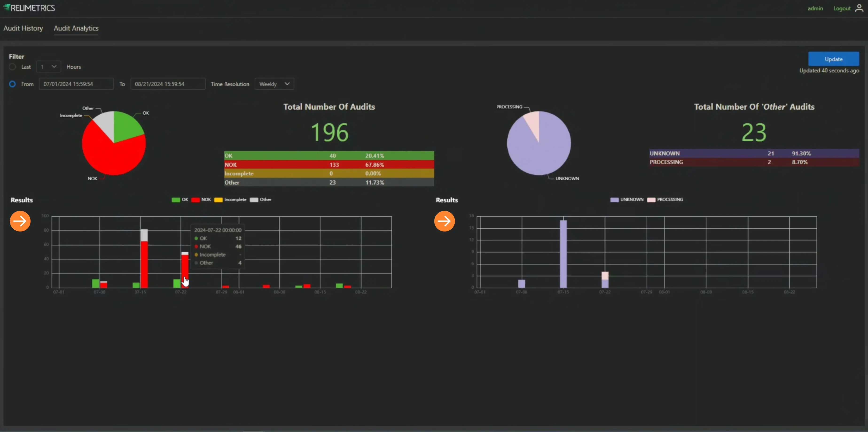Click the Logout link

pyautogui.click(x=842, y=8)
